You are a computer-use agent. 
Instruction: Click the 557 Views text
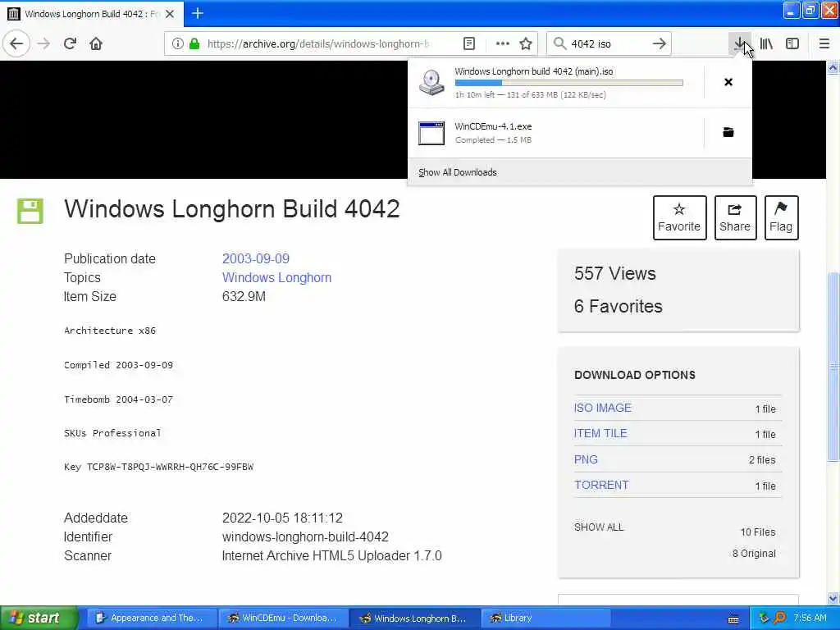pyautogui.click(x=615, y=274)
